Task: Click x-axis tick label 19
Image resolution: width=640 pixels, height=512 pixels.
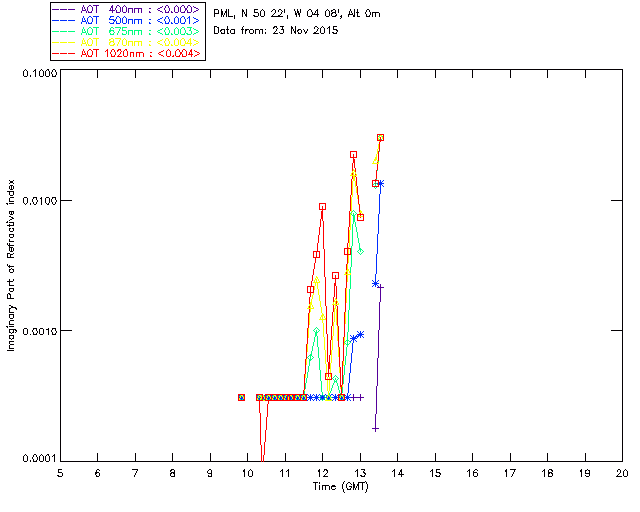Action: [x=585, y=474]
